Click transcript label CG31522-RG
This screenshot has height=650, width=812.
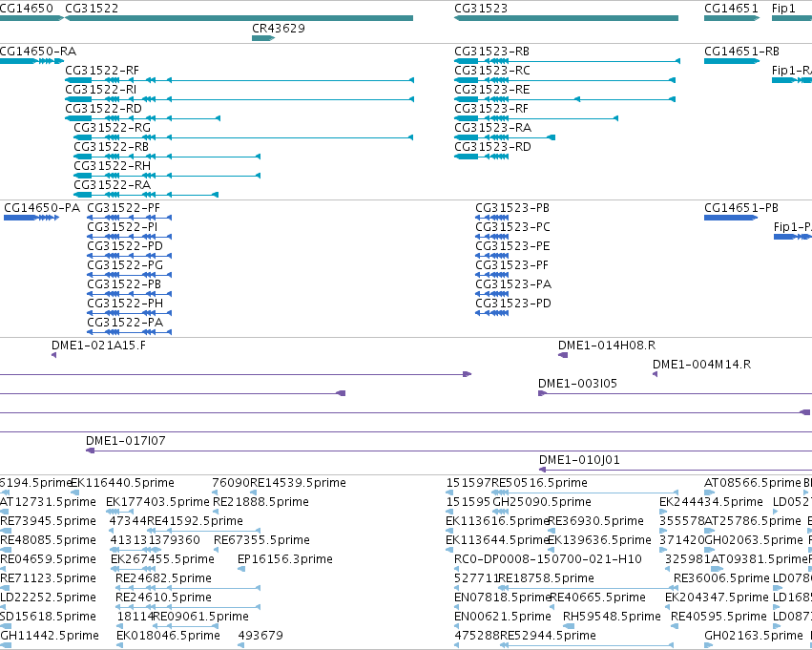113,128
